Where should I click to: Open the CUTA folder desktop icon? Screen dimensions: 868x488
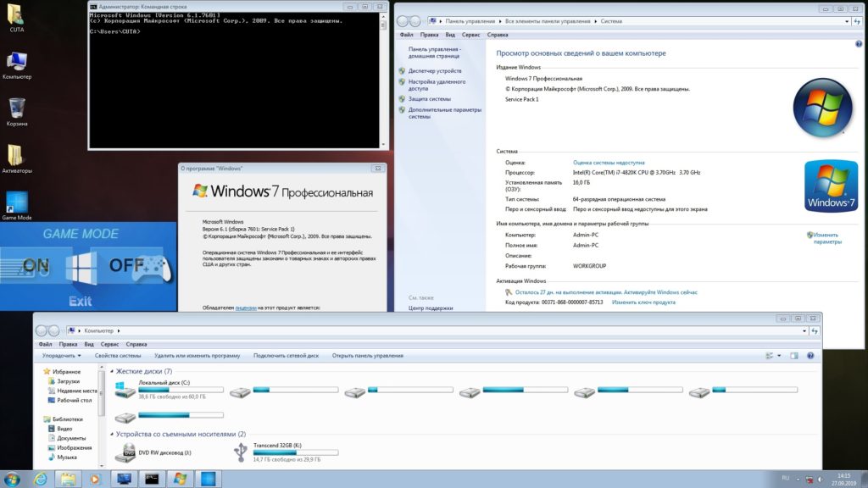click(x=16, y=19)
